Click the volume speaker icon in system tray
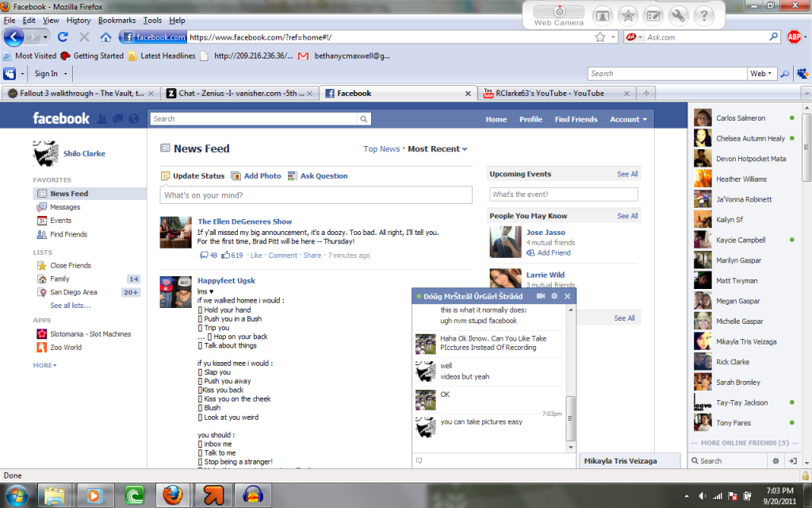Screen dimensions: 812x508 point(703,496)
